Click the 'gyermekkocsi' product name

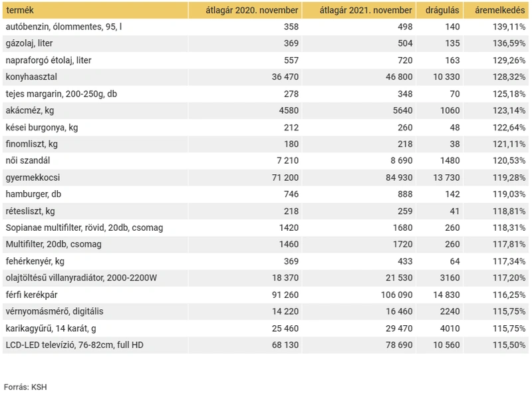(33, 178)
